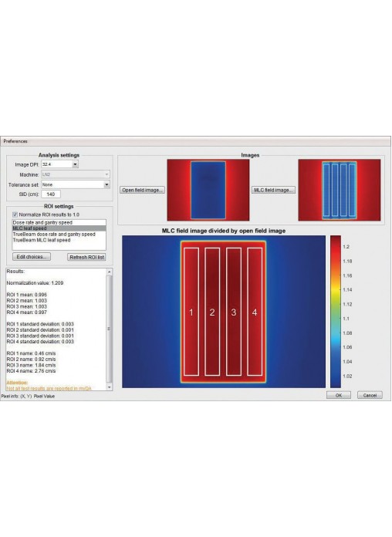Click ROI 3 in the divided image
392x537 pixels.
click(233, 312)
